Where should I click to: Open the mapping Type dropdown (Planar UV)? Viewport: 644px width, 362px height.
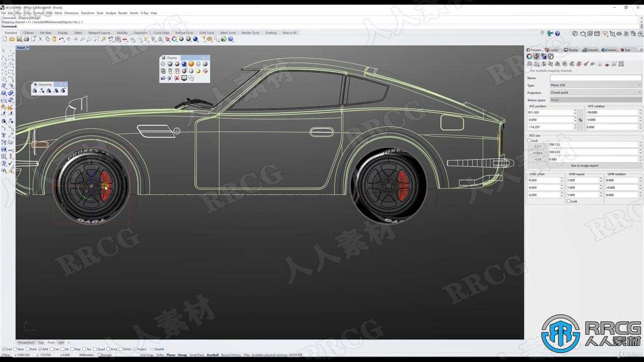click(x=596, y=85)
